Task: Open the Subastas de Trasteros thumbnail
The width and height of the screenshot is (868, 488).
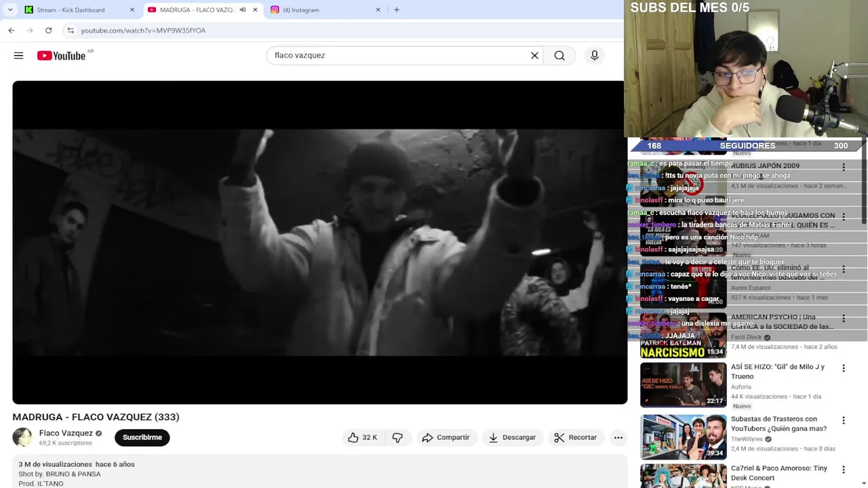Action: tap(683, 436)
